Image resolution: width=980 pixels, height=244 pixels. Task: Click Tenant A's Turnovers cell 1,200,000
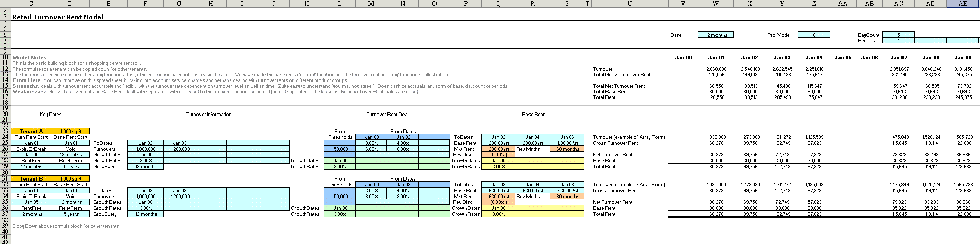(180, 149)
